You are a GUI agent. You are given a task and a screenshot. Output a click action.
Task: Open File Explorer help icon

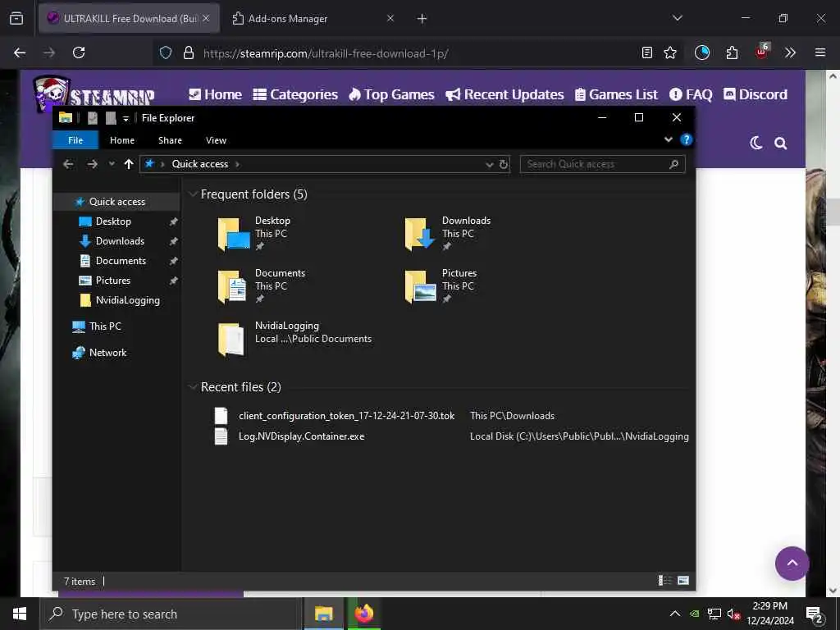click(687, 139)
